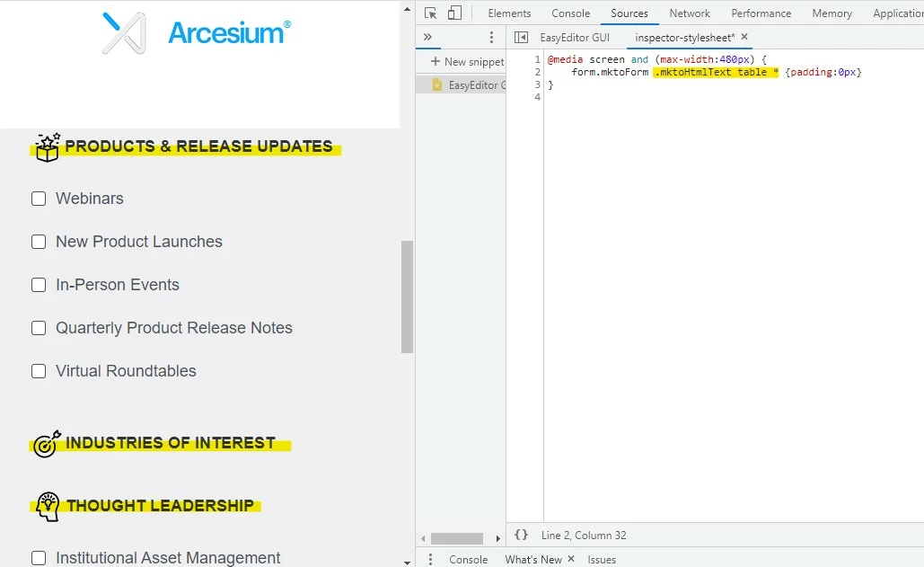924x567 pixels.
Task: Switch to the Console panel tab
Action: 570,13
